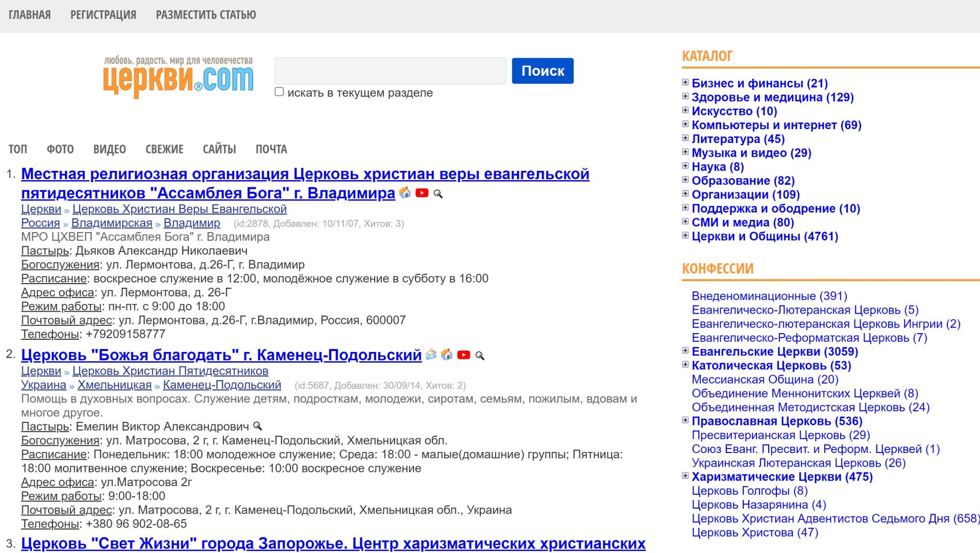The width and height of the screenshot is (980, 553).
Task: Click magnifier icon next to Емелин Виктор Александрович
Action: tap(258, 426)
